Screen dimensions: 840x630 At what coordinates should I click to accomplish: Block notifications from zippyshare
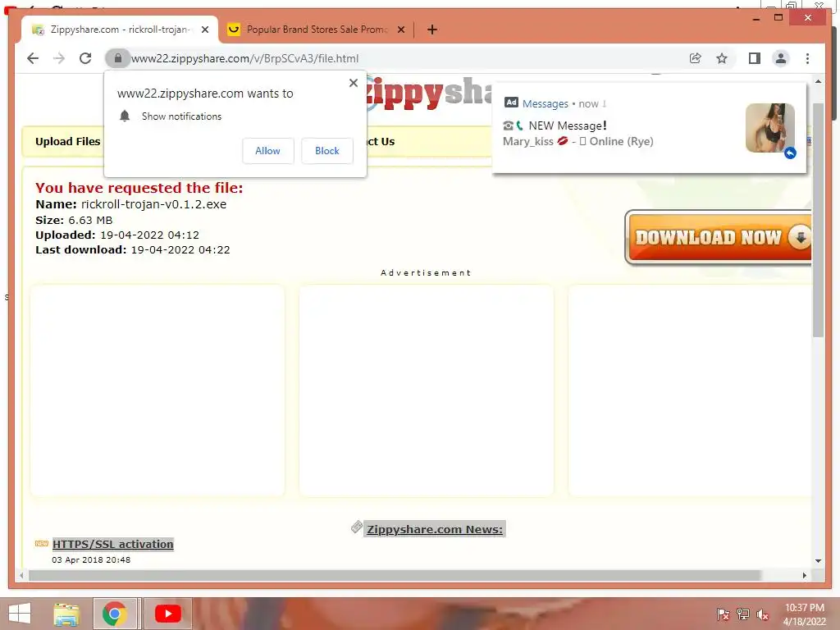pos(326,151)
